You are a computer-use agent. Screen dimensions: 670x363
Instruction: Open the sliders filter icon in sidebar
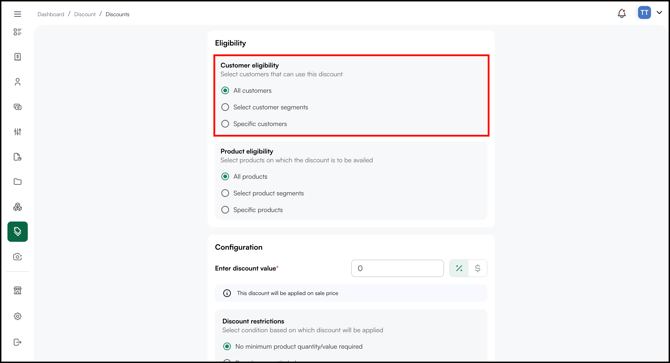tap(18, 132)
